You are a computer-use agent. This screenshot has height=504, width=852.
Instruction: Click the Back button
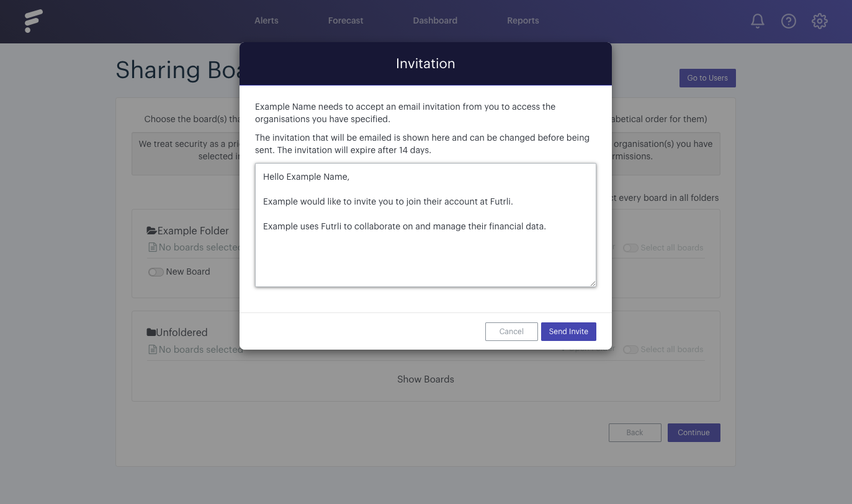click(635, 433)
